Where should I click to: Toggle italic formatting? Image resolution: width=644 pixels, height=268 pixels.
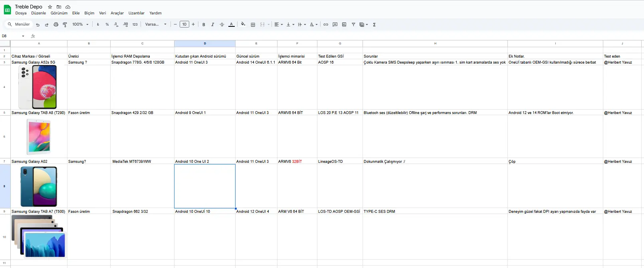(212, 24)
